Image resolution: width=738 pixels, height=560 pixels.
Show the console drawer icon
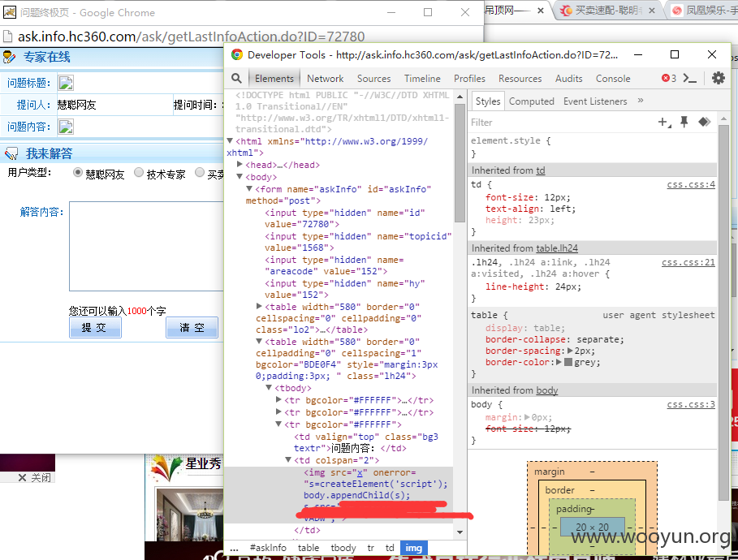tap(689, 79)
